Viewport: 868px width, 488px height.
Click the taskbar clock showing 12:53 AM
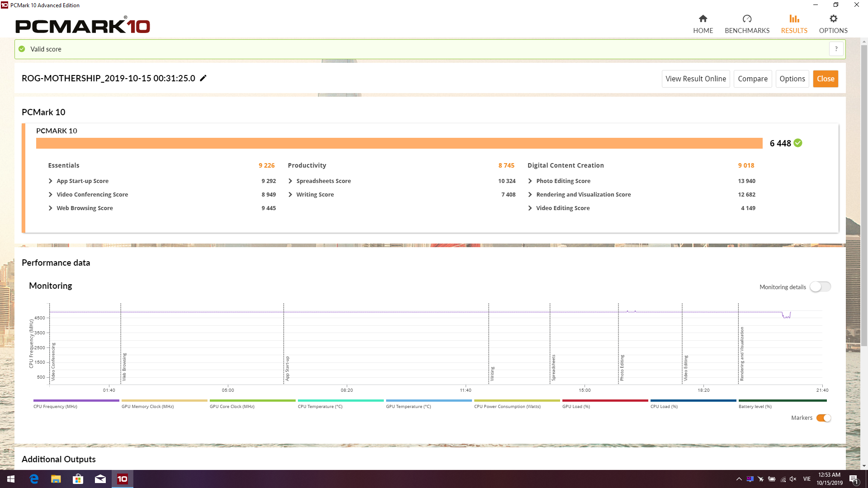tap(829, 479)
